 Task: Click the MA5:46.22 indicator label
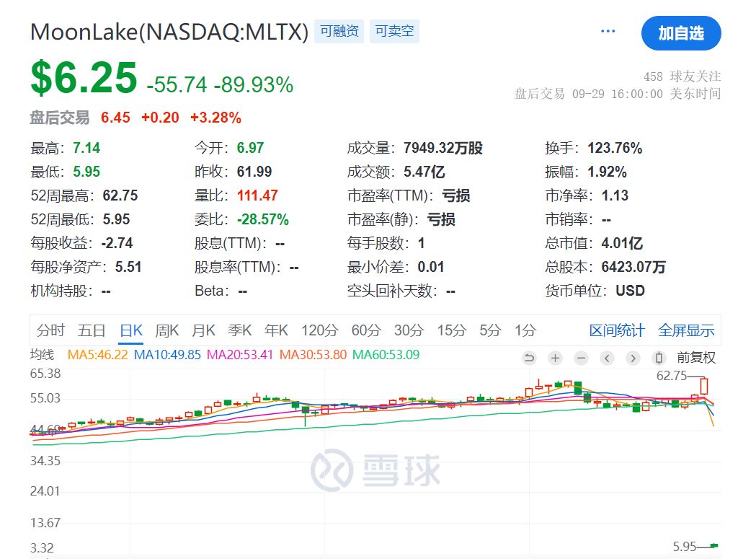[98, 355]
